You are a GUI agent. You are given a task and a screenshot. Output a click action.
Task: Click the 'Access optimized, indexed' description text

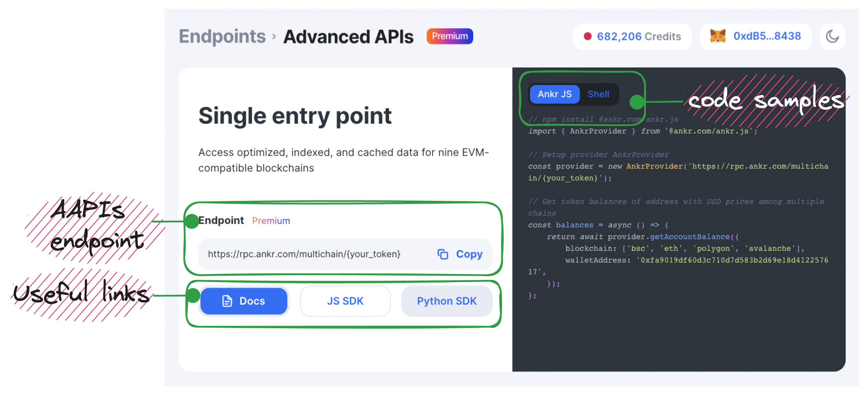(x=343, y=160)
